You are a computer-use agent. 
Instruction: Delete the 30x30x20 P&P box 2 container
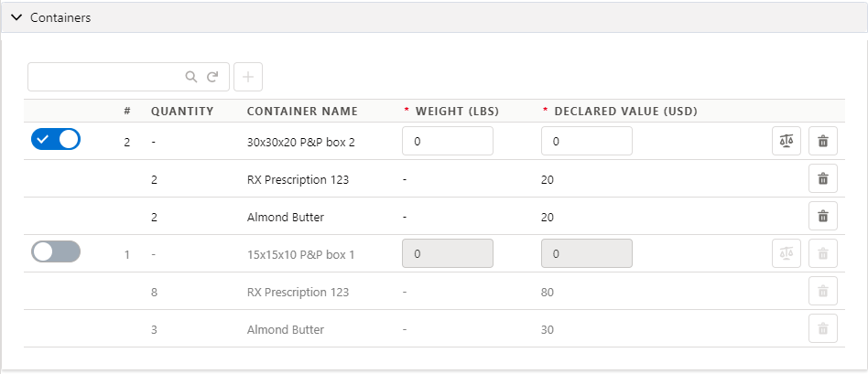(x=823, y=141)
